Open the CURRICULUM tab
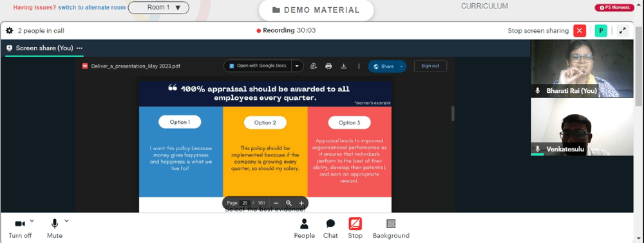Screen dimensions: 644x243 [484, 6]
